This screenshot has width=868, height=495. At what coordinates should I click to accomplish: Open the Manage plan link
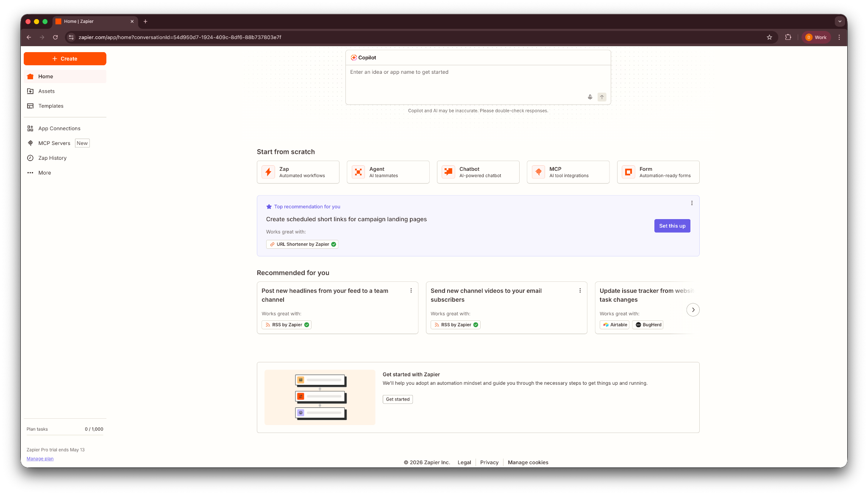coord(40,459)
